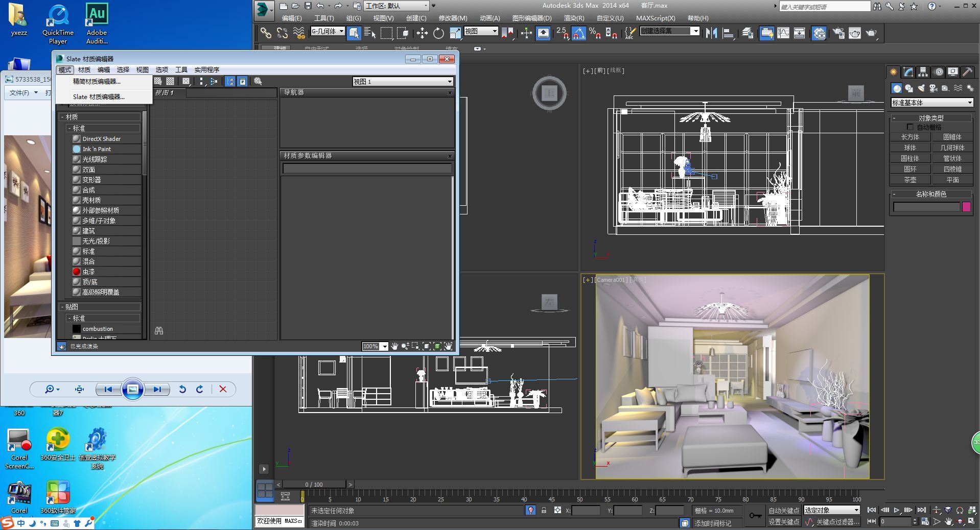Image resolution: width=980 pixels, height=530 pixels.
Task: Toggle 设置关键点 set key mode
Action: coord(784,522)
